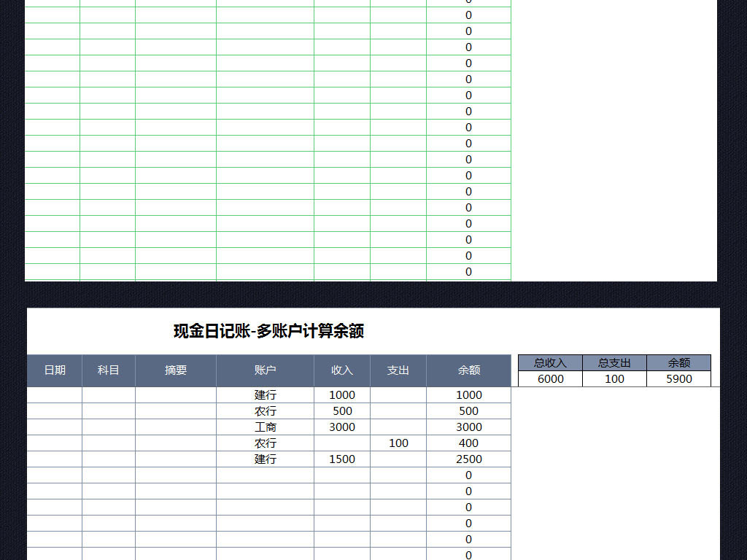This screenshot has width=747, height=560.
Task: Click 农行 in the row with income 500
Action: click(265, 411)
